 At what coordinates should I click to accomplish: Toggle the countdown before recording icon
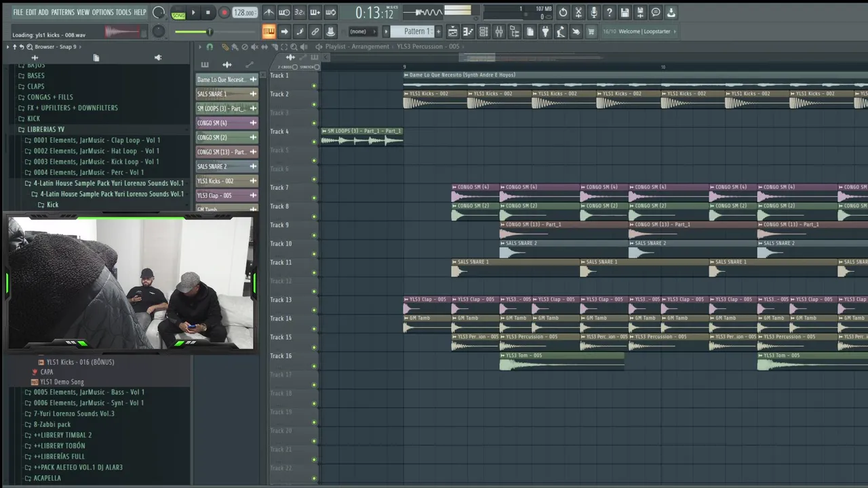(300, 12)
